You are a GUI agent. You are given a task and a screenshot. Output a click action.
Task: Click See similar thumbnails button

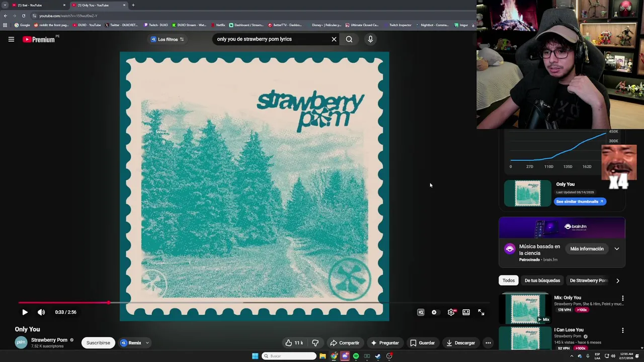click(x=580, y=202)
